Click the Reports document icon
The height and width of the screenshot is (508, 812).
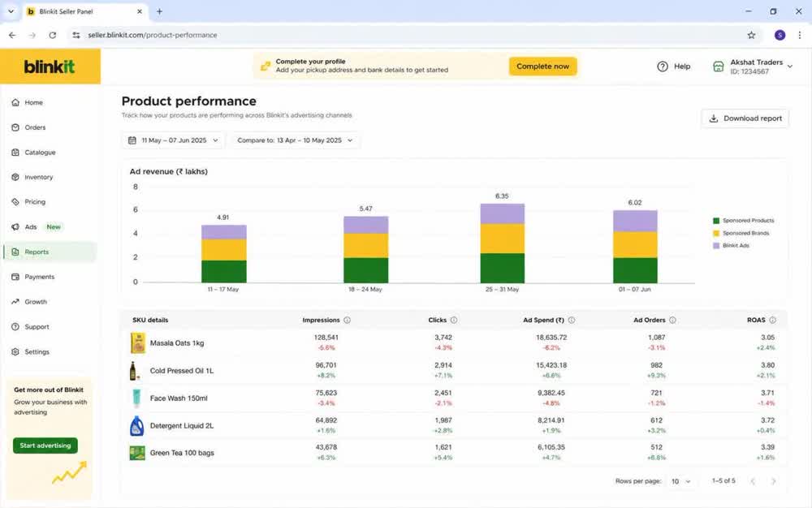[x=15, y=252]
